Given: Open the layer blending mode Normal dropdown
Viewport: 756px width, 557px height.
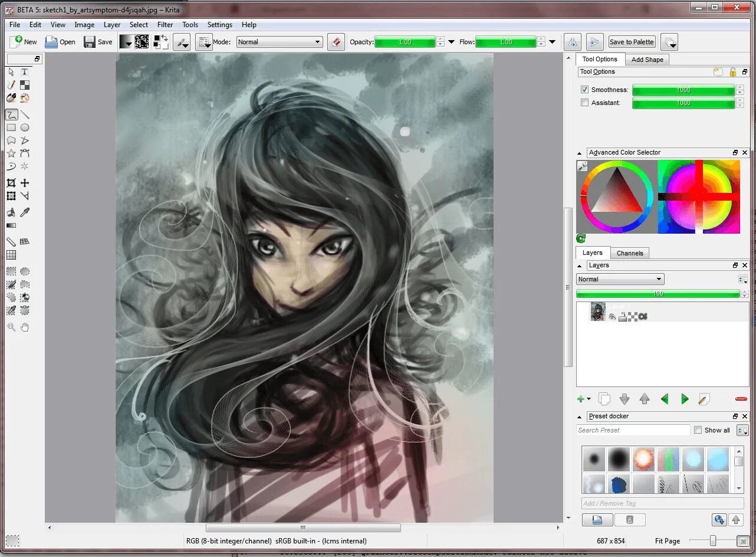Looking at the screenshot, I should 620,279.
